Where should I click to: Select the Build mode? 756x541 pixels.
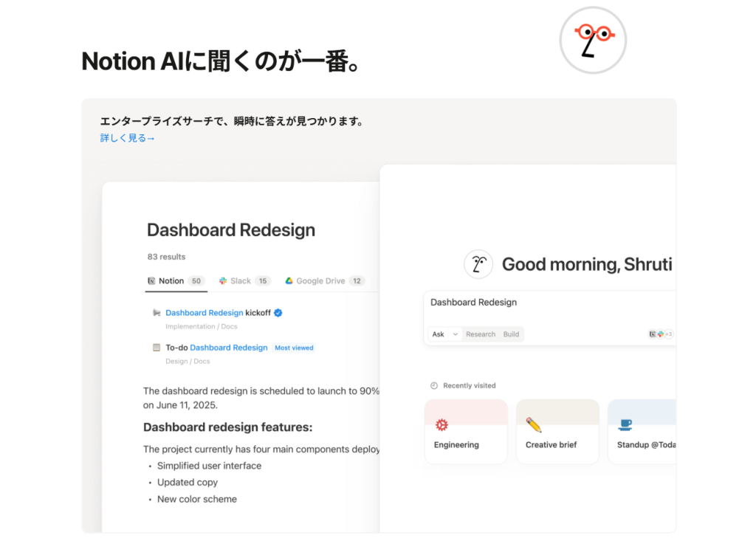pyautogui.click(x=511, y=334)
